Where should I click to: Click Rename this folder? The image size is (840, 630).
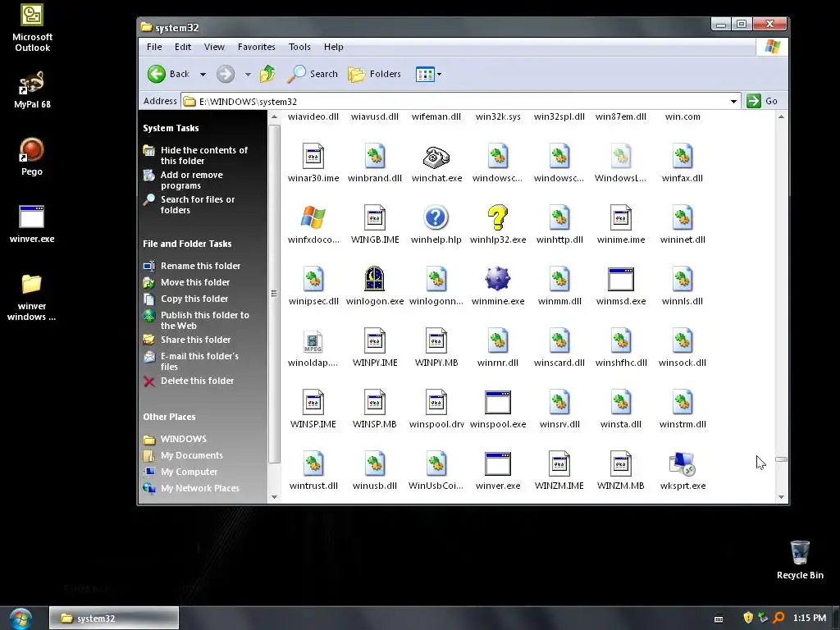[x=200, y=266]
